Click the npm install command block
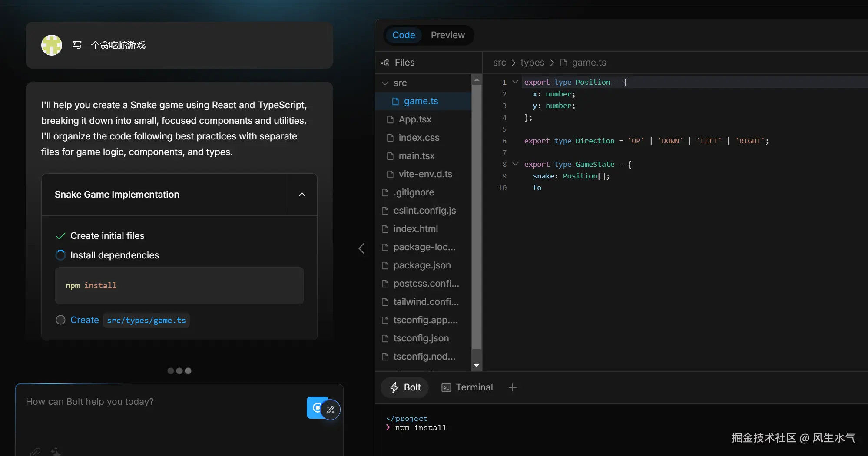This screenshot has height=456, width=868. point(179,286)
